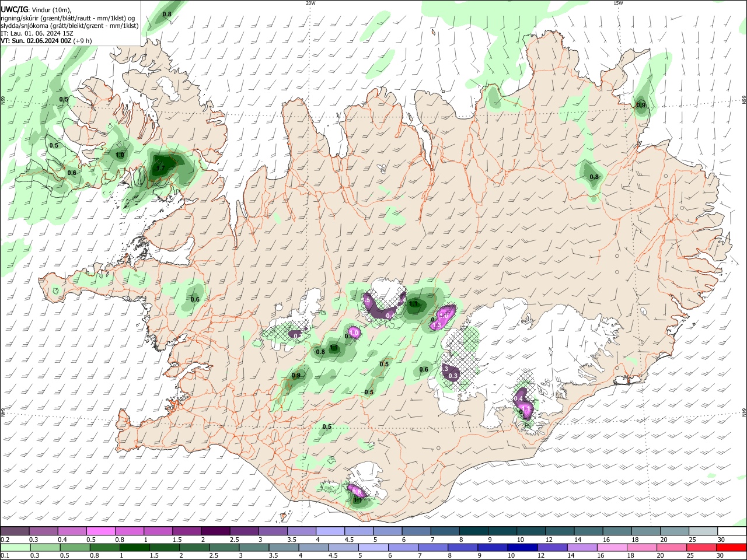Click the 15W longitude label

pyautogui.click(x=618, y=3)
